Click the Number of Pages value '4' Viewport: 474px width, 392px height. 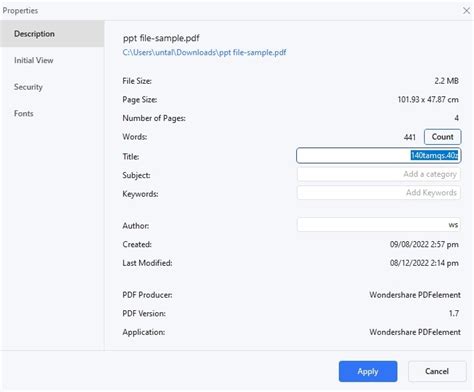tap(456, 118)
